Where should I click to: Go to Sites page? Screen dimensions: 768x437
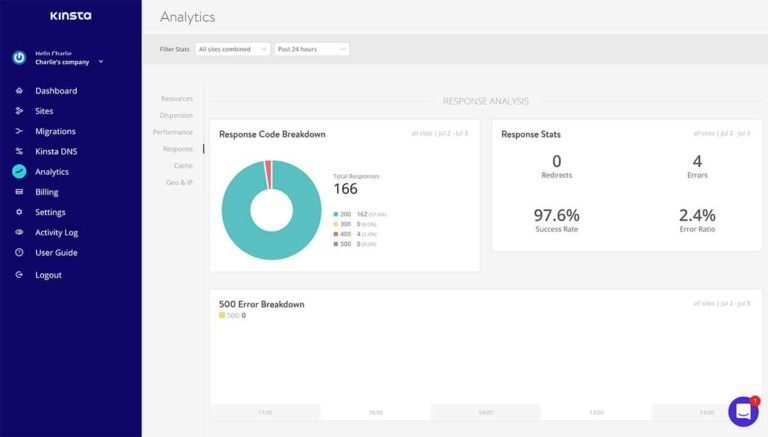click(44, 111)
